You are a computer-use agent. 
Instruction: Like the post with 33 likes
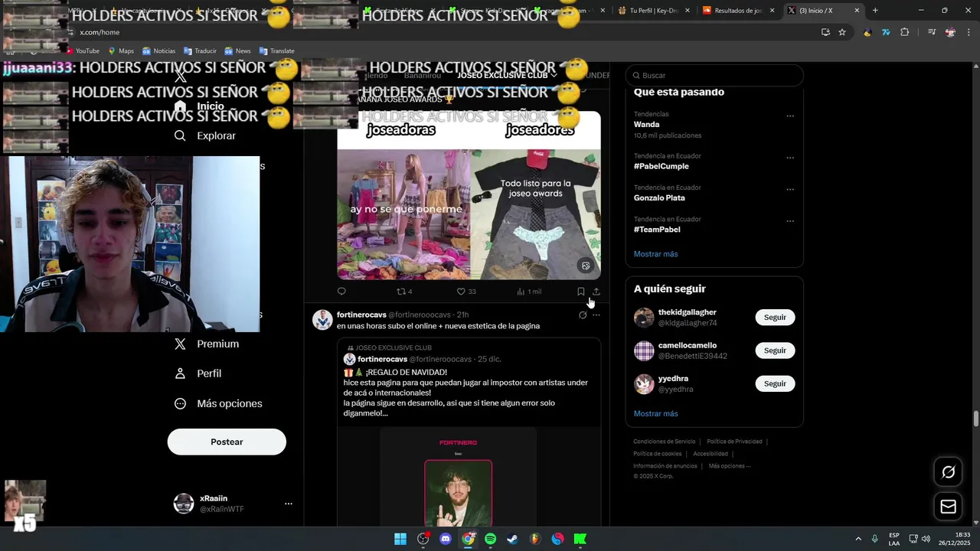coord(466,292)
